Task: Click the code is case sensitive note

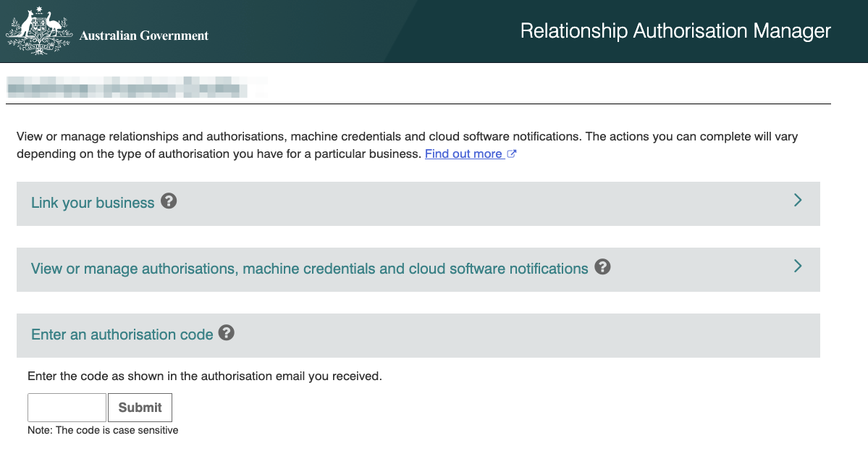Action: click(x=103, y=430)
